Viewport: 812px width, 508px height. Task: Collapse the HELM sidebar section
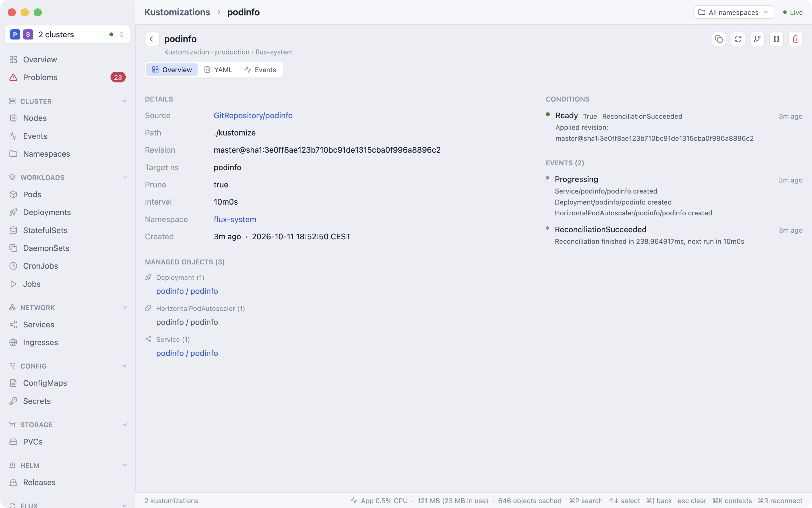(125, 465)
